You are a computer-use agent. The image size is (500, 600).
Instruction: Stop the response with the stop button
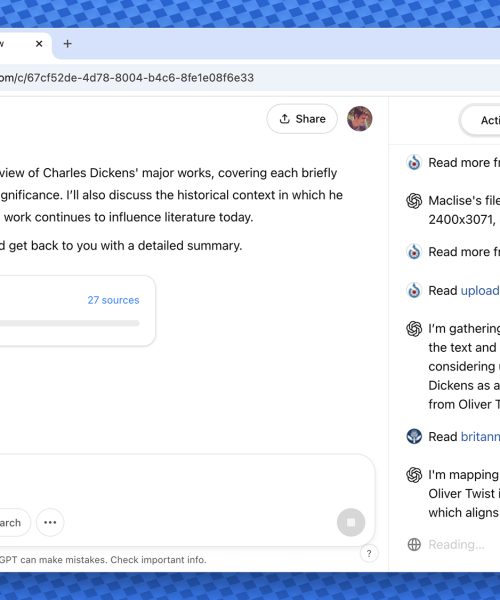(351, 522)
